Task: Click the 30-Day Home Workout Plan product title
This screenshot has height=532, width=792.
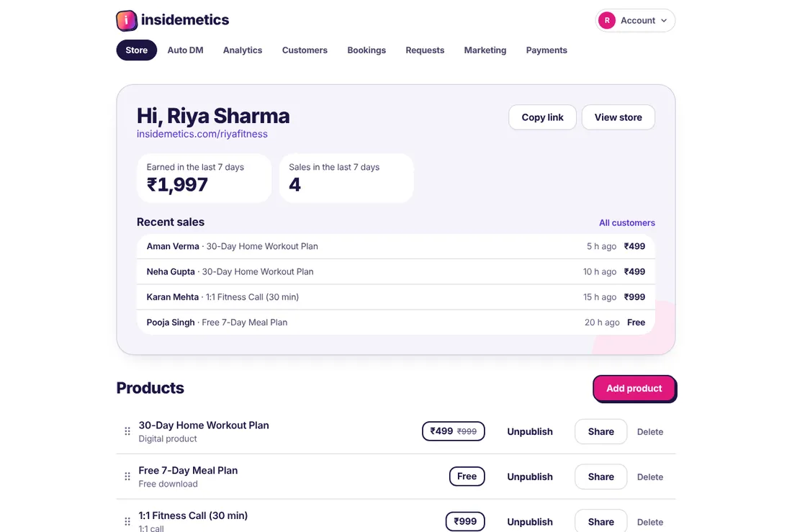Action: 204,425
